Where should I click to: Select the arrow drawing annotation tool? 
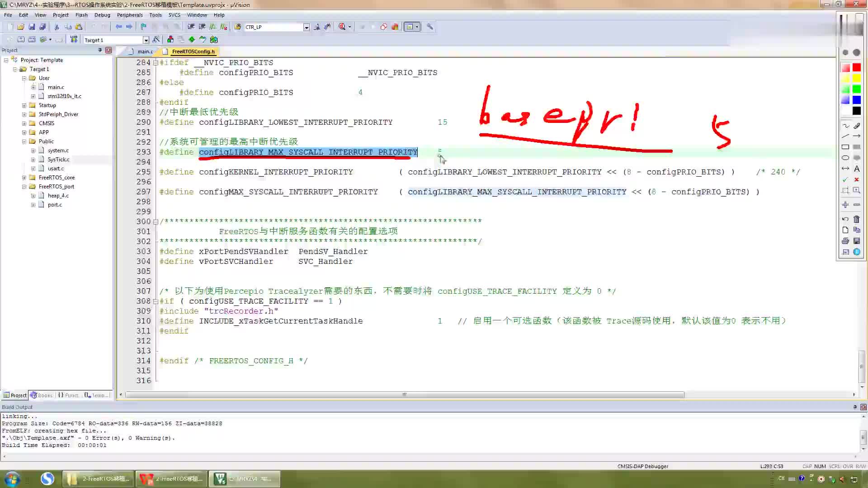coord(857,136)
